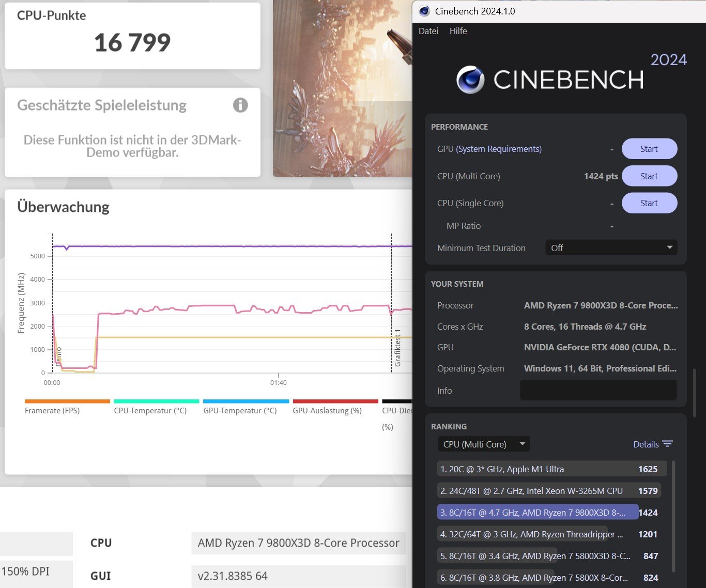This screenshot has width=706, height=588.
Task: Click GUI version v2.31.8385 64
Action: click(x=299, y=576)
